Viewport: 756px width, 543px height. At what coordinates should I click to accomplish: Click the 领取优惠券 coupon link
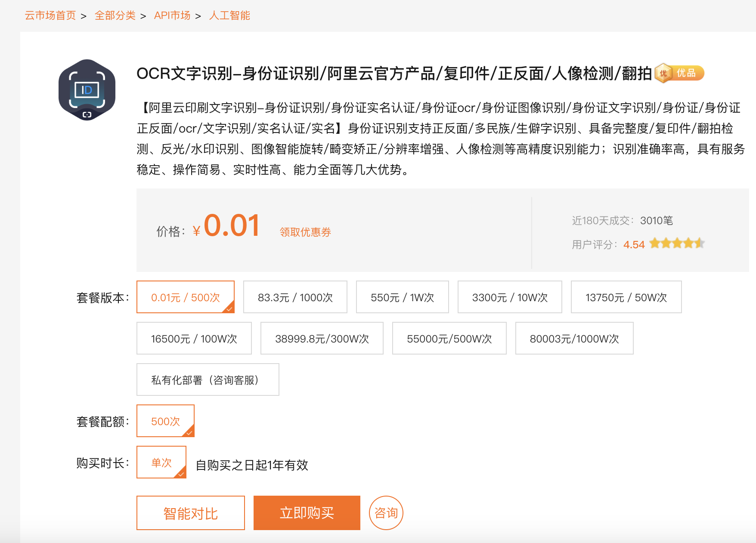point(305,232)
